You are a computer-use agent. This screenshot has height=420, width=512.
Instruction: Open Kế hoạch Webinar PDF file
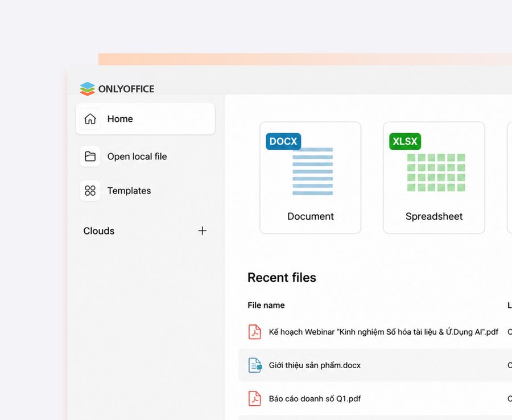click(x=383, y=332)
